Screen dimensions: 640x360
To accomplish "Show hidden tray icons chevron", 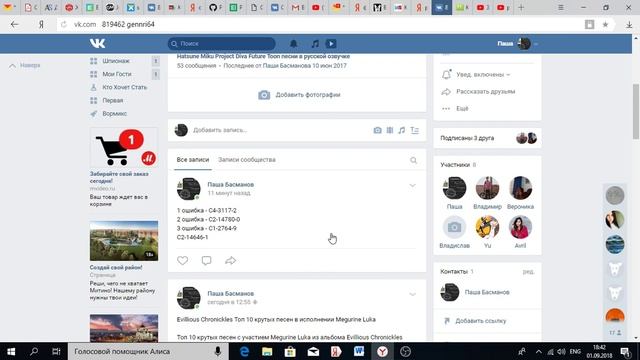I will coord(539,351).
